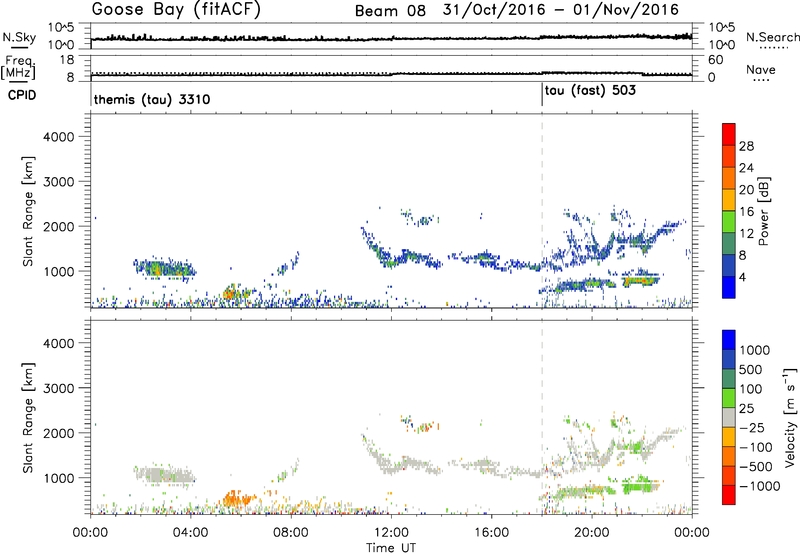Pick the dark blue bottom Power color segment
Viewport: 800px width, 554px height.
tap(729, 287)
